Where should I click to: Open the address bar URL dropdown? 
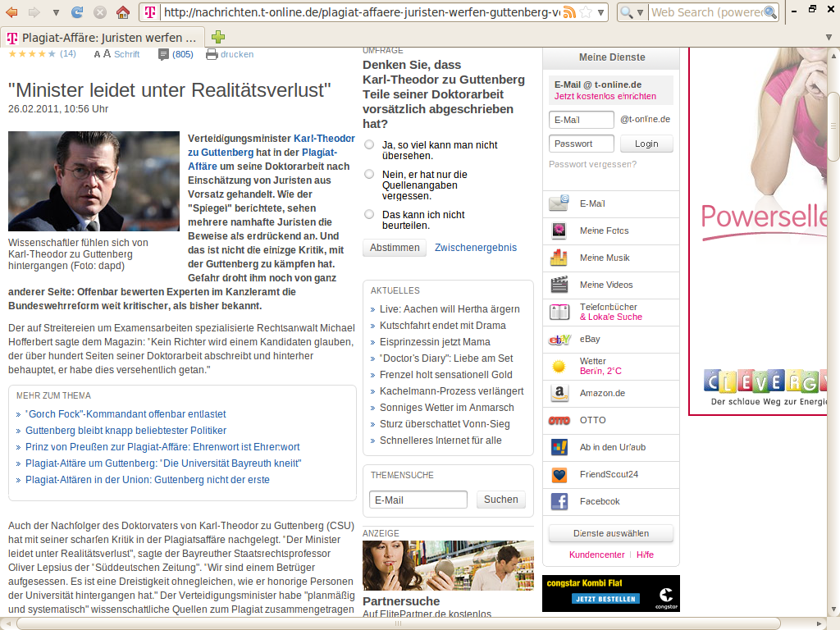pos(601,12)
